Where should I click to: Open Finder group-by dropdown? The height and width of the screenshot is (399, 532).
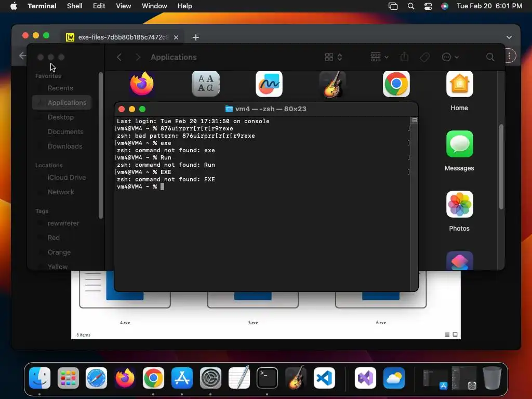[x=379, y=57]
